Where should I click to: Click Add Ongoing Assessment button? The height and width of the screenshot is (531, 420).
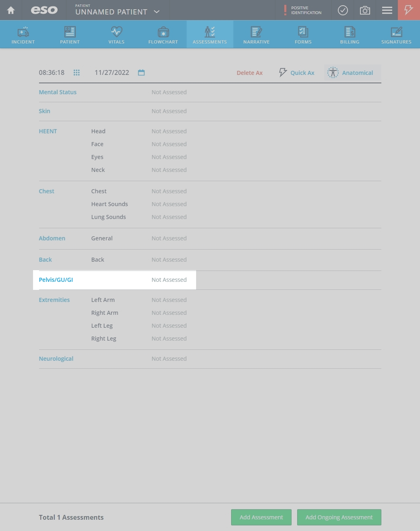339,517
